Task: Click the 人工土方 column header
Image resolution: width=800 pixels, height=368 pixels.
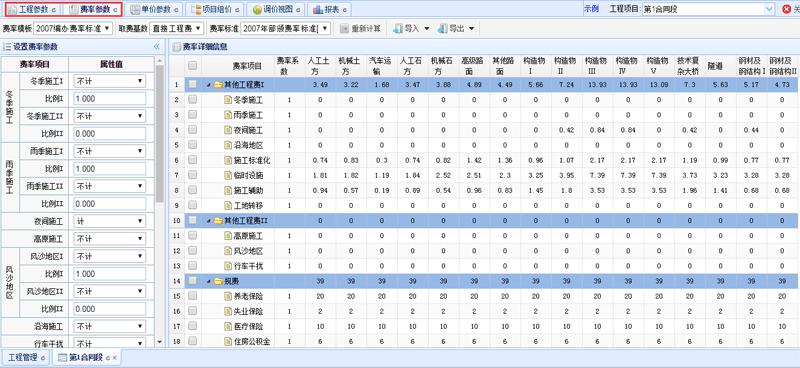Action: point(320,66)
